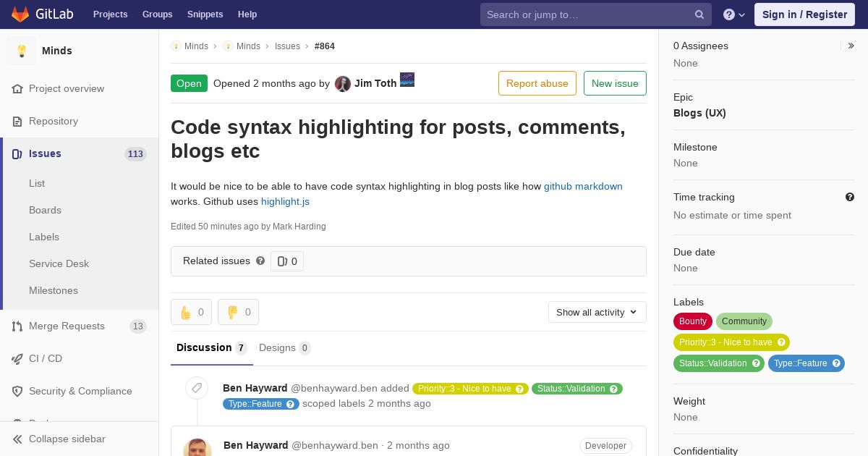Click the Related issues help icon
The image size is (868, 456).
(260, 261)
